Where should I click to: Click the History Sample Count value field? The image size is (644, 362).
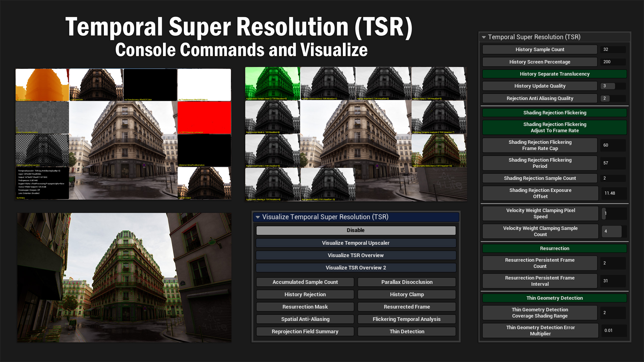pyautogui.click(x=613, y=50)
